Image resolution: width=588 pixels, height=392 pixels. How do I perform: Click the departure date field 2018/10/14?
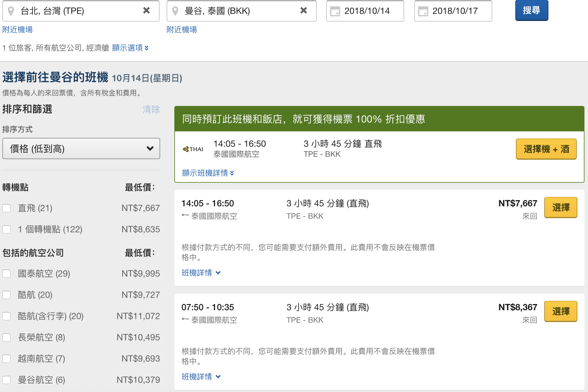365,11
